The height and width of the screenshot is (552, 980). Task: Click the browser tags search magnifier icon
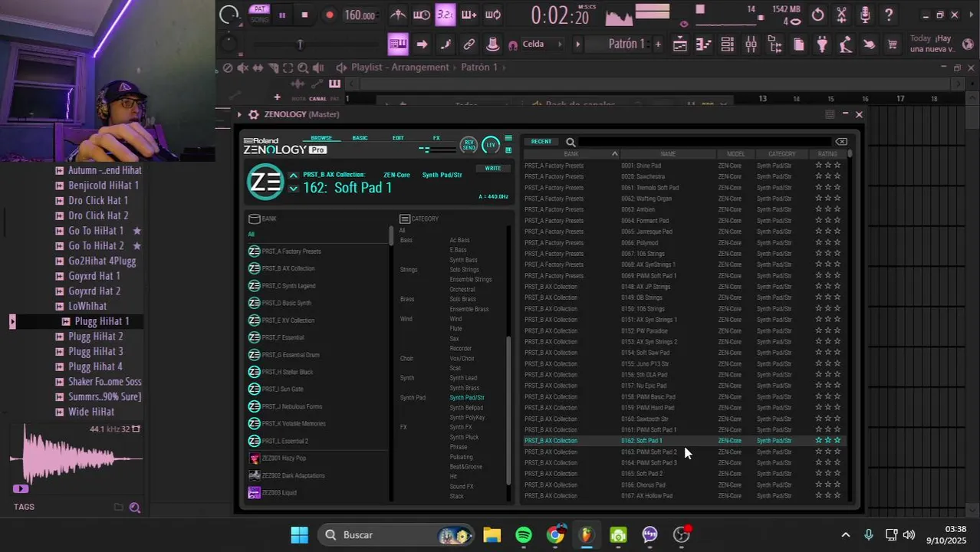135,508
